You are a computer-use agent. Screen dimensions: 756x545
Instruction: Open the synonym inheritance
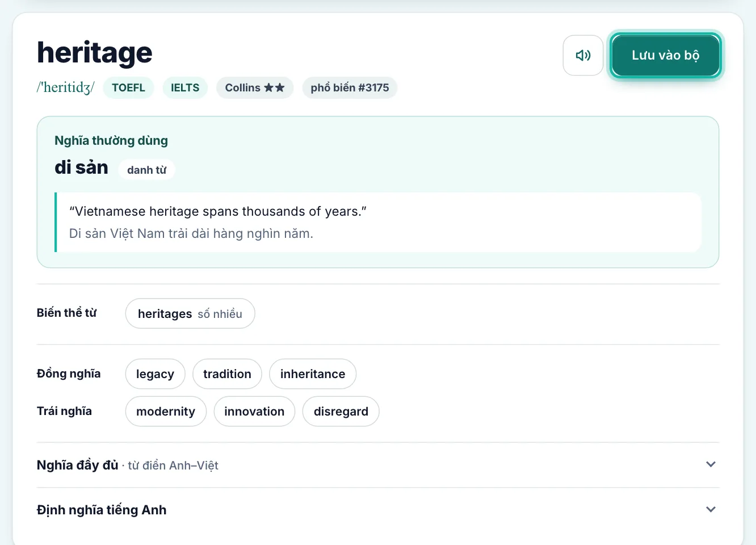313,374
